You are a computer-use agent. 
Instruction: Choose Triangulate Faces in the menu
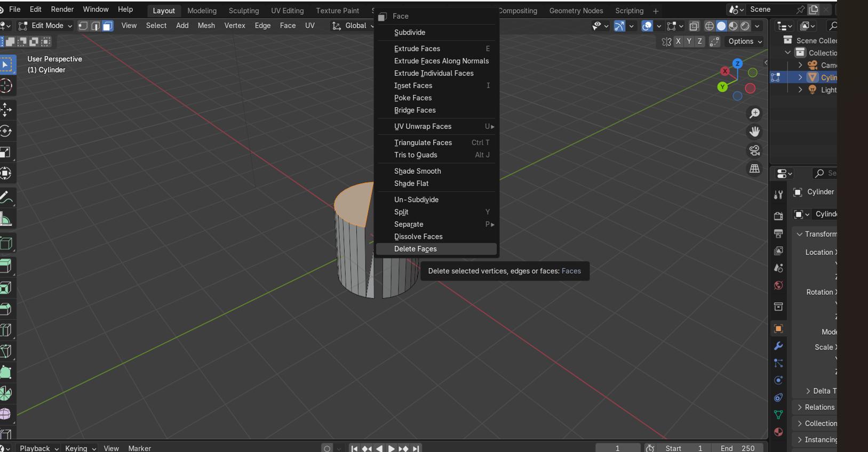436,142
